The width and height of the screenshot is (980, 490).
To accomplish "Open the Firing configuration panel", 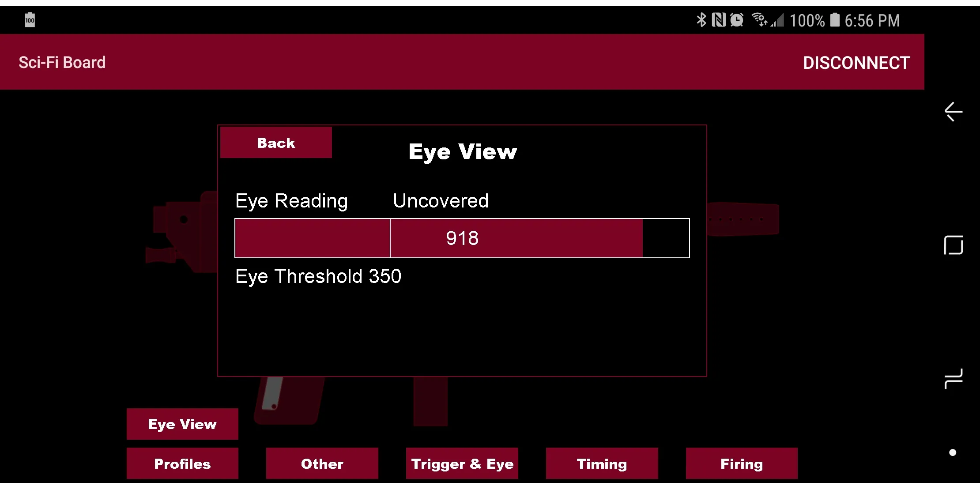I will (x=741, y=464).
